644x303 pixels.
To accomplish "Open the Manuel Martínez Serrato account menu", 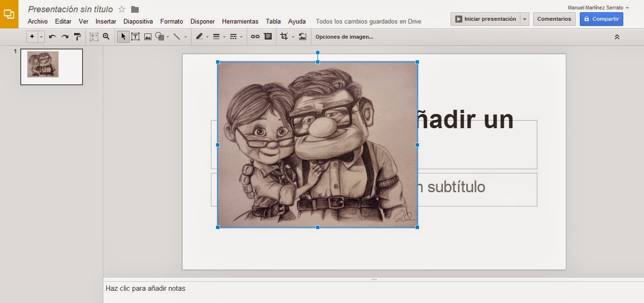I will (598, 8).
